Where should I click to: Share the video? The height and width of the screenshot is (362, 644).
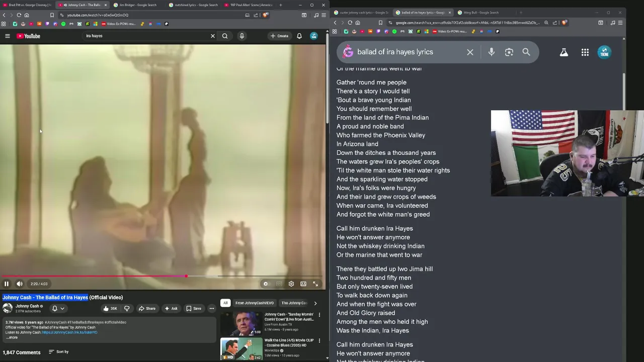click(x=147, y=309)
